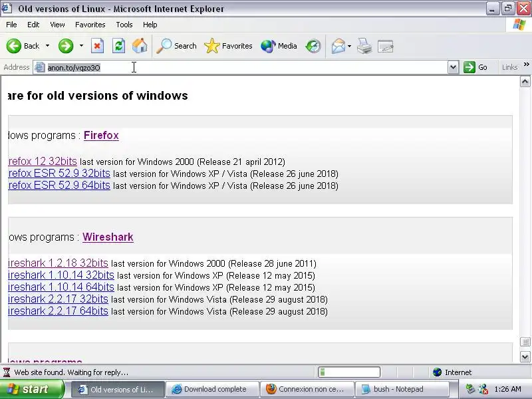The image size is (532, 399).
Task: Click the scrollbar up arrow
Action: pos(525,81)
